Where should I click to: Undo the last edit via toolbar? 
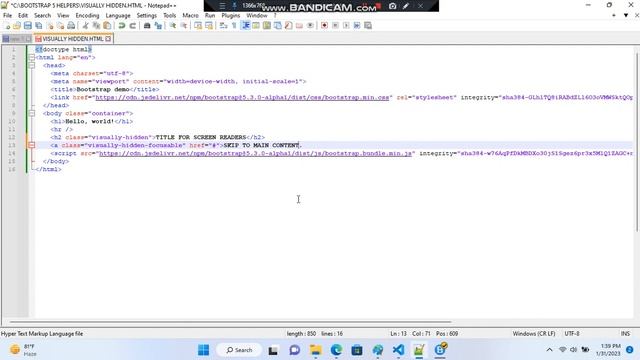(x=122, y=25)
